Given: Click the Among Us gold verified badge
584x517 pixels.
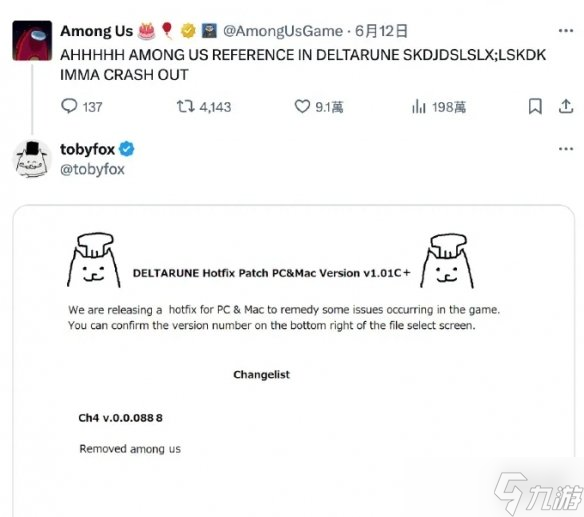Looking at the screenshot, I should 188,31.
